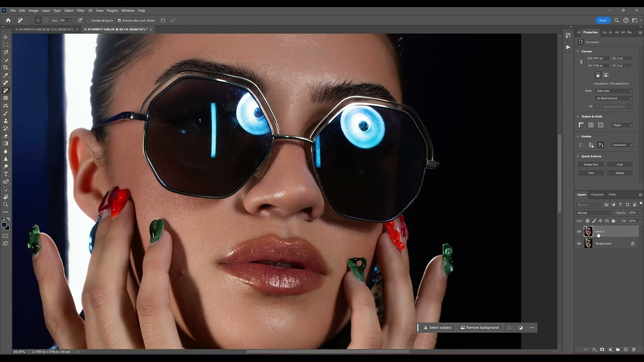Delete layer using trash icon
This screenshot has width=644, height=362.
coord(633,349)
